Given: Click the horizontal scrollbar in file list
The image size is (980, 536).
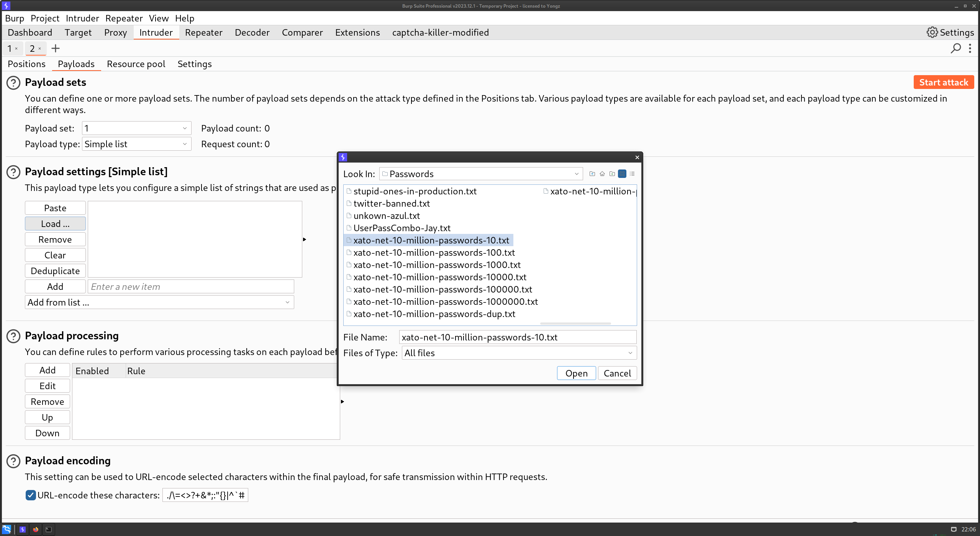Looking at the screenshot, I should 575,324.
